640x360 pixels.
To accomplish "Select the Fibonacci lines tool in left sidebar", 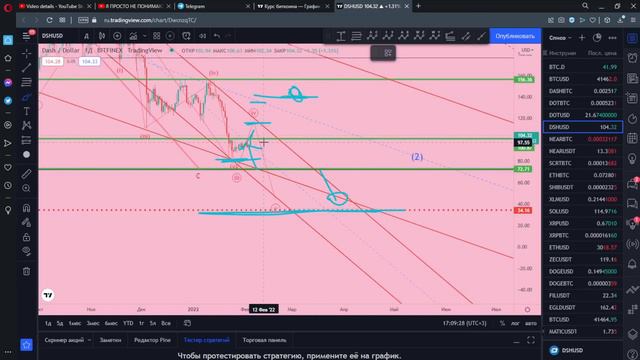I will click(27, 82).
